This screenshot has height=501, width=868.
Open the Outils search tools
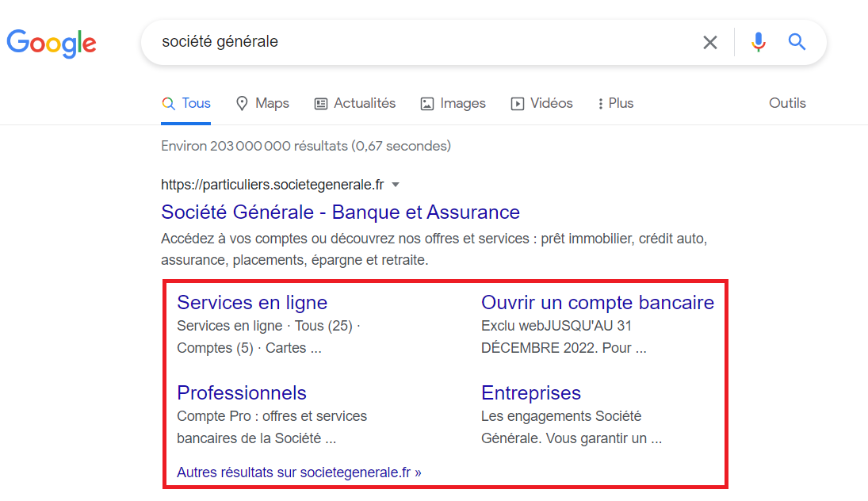786,103
